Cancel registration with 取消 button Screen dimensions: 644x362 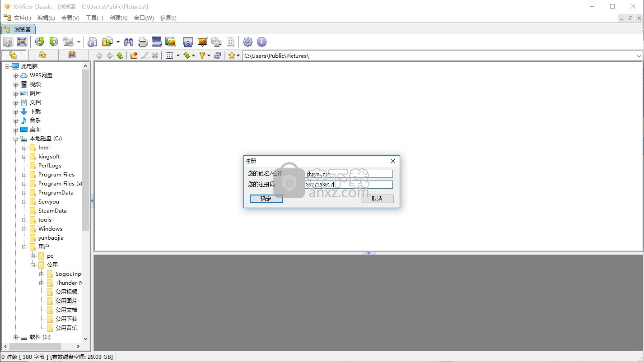(x=377, y=199)
